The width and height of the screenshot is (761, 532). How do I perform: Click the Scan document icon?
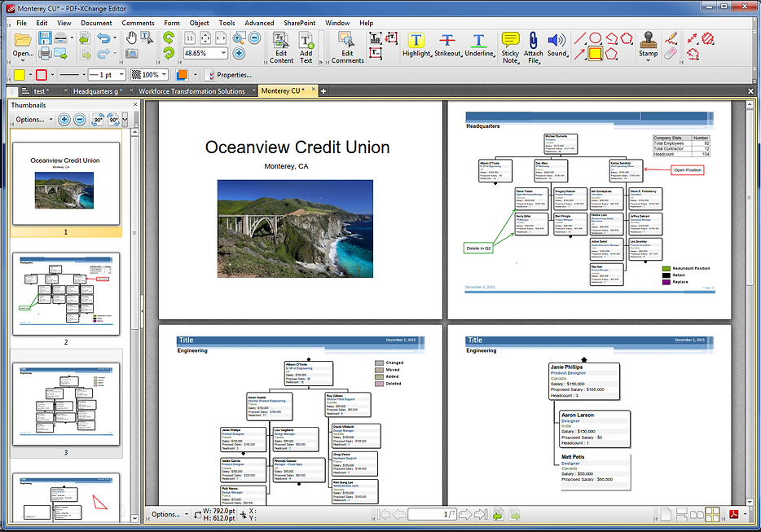[61, 38]
